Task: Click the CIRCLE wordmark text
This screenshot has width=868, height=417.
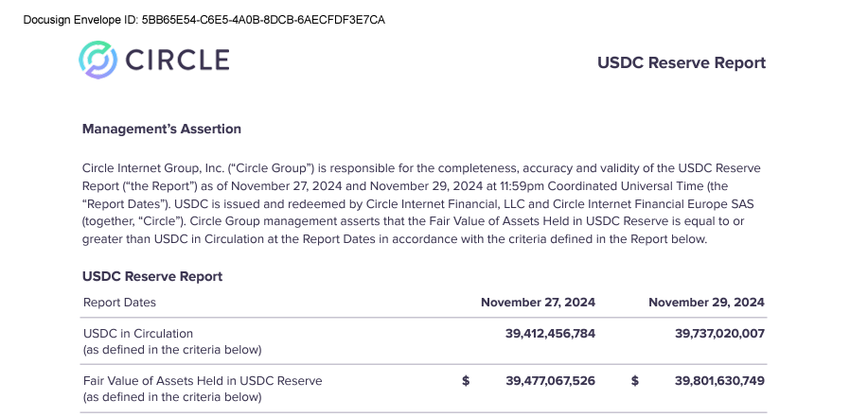Action: coord(177,60)
